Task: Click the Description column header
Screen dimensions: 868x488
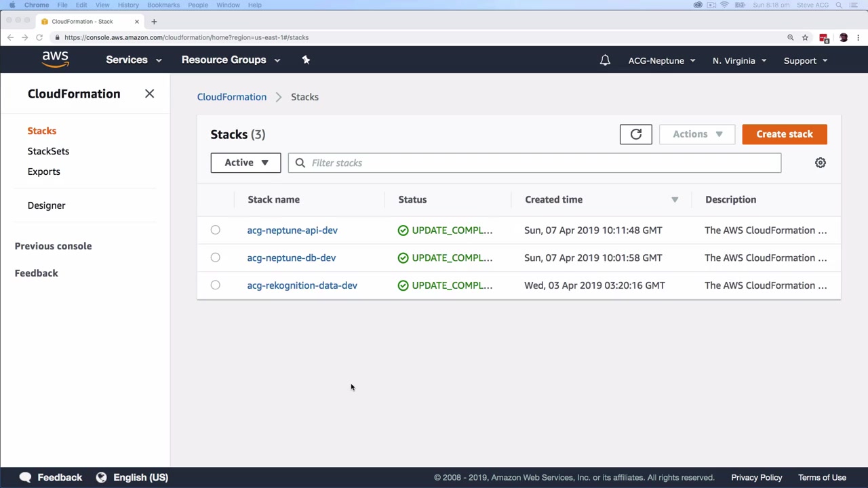Action: 730,199
